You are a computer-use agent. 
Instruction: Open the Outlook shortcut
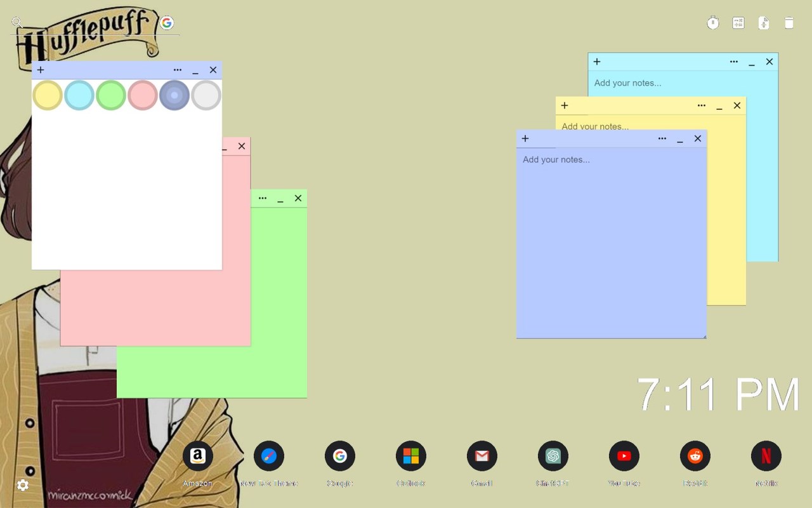point(411,456)
